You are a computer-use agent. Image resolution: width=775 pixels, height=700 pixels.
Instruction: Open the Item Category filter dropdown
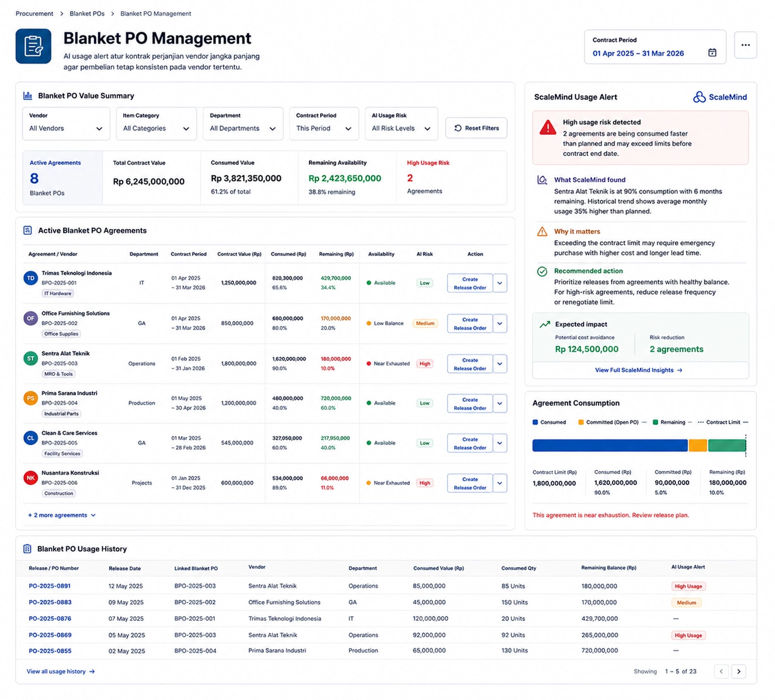[x=156, y=123]
